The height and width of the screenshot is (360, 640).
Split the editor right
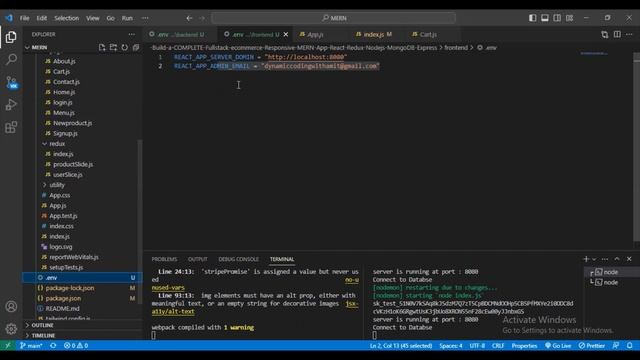pyautogui.click(x=617, y=35)
